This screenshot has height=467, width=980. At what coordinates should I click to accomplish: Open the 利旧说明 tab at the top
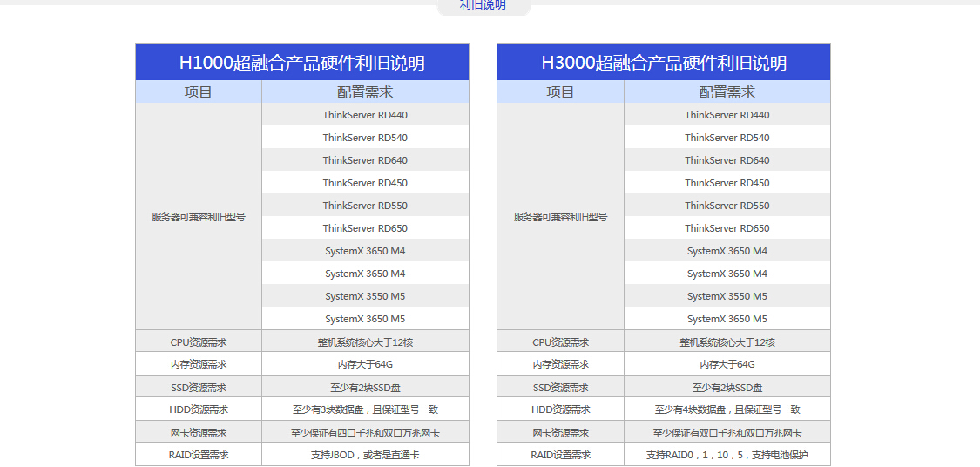pyautogui.click(x=483, y=6)
